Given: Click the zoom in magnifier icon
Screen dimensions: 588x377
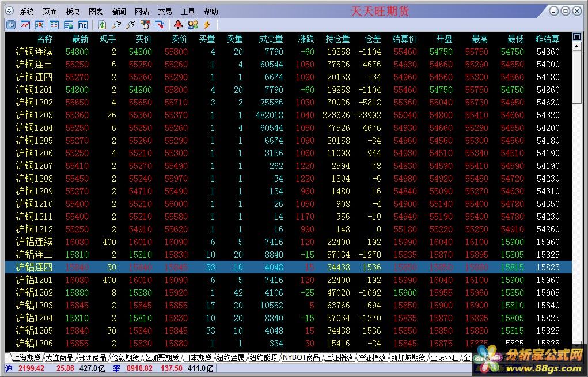Looking at the screenshot, I should pos(117,25).
